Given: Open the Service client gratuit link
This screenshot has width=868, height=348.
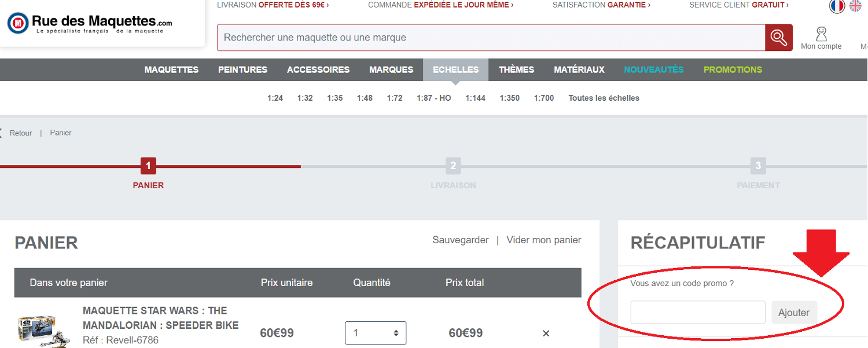Looking at the screenshot, I should 739,5.
